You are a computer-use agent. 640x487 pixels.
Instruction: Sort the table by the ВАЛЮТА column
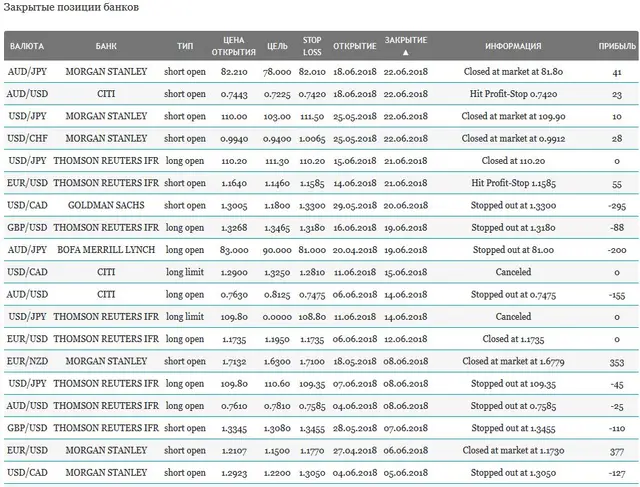click(27, 46)
